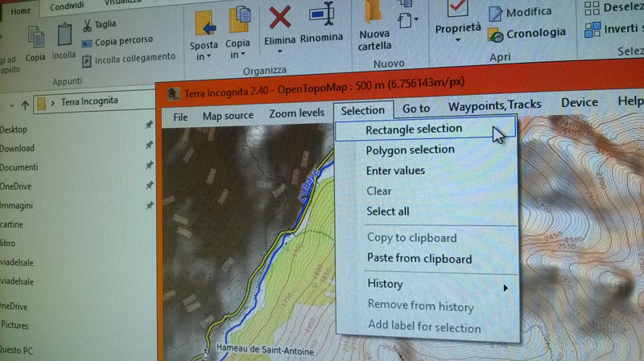Click Copia percorso in Explorer ribbon

pos(124,41)
